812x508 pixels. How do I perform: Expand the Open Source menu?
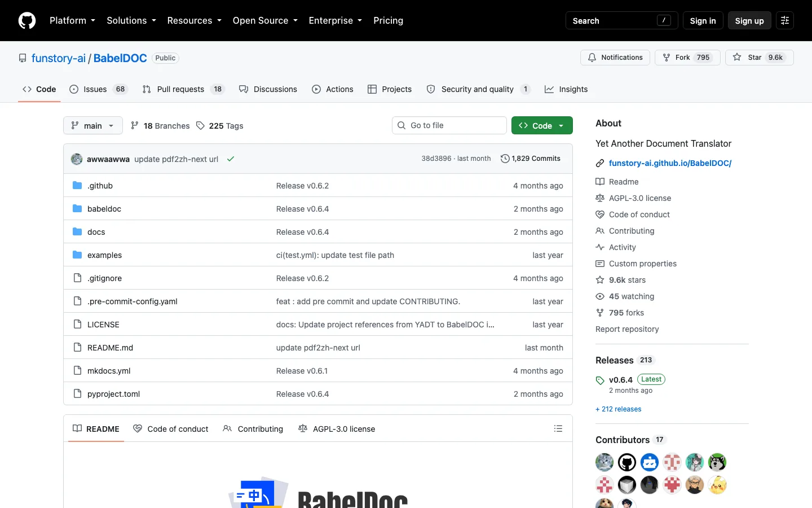(x=265, y=20)
